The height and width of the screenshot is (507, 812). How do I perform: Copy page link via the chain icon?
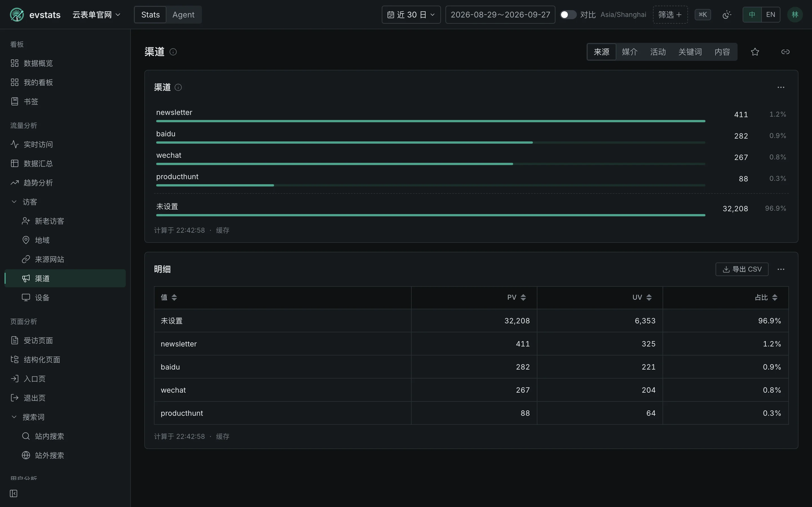(785, 52)
